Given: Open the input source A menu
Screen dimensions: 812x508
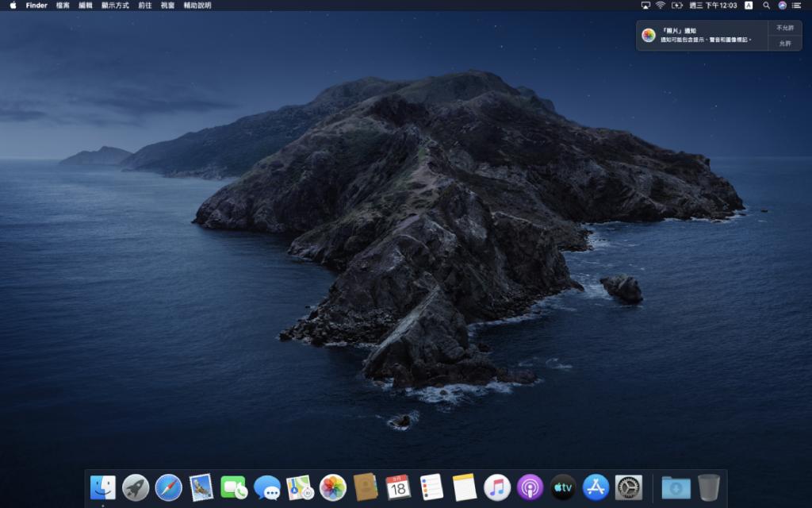Looking at the screenshot, I should (749, 6).
